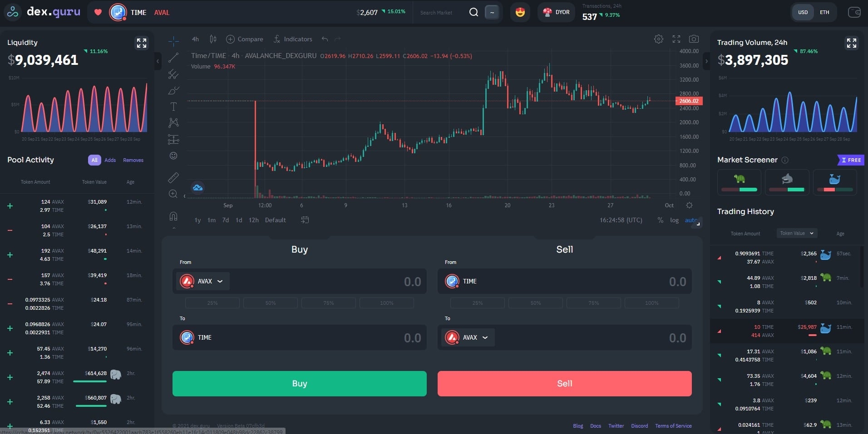Click the Buy From AVAX amount field
This screenshot has height=434, width=868.
(300, 281)
